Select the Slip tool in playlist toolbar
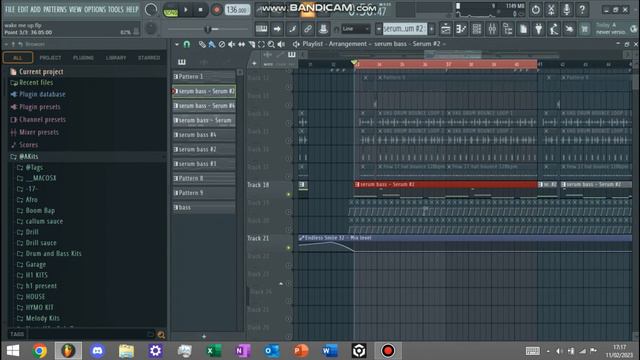This screenshot has width=640, height=360. (242, 44)
